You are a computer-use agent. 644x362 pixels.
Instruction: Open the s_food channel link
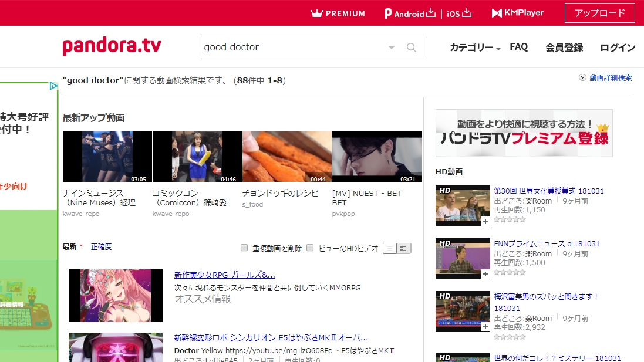[252, 204]
